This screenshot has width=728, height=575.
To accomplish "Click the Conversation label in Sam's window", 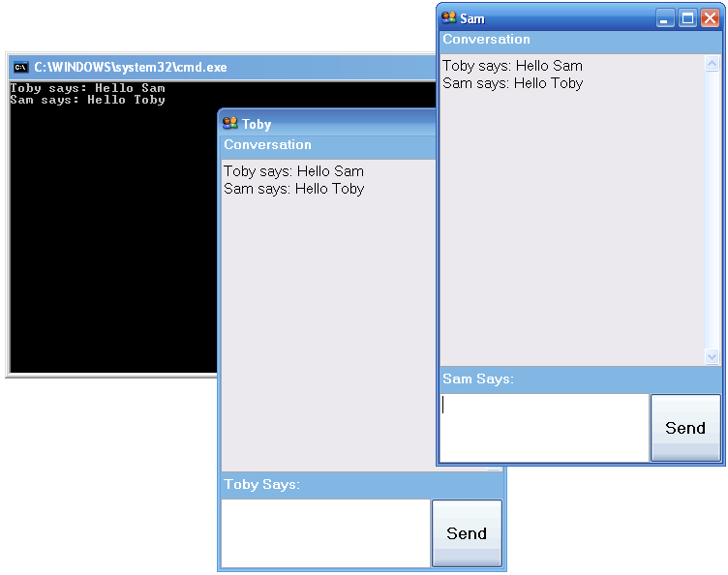I will click(x=486, y=40).
